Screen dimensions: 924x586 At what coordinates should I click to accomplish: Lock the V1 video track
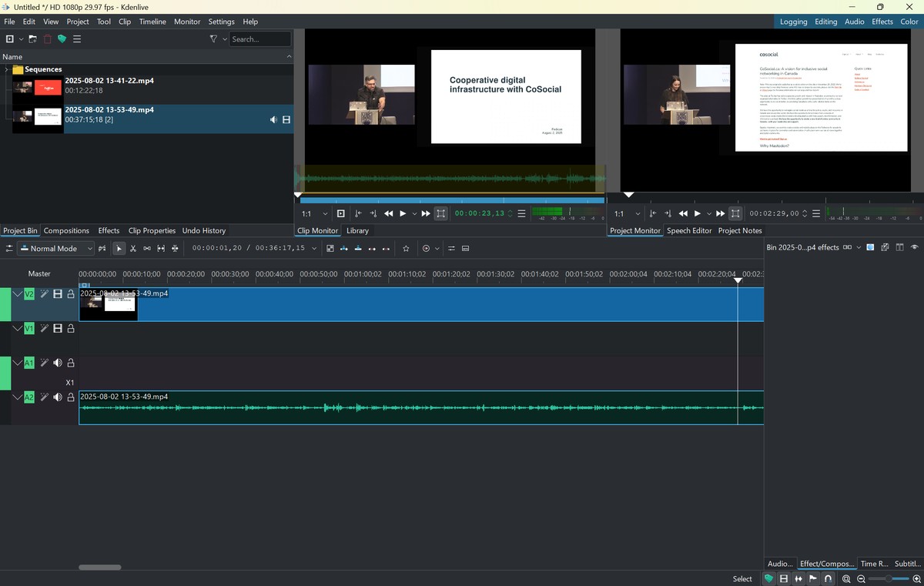[71, 329]
